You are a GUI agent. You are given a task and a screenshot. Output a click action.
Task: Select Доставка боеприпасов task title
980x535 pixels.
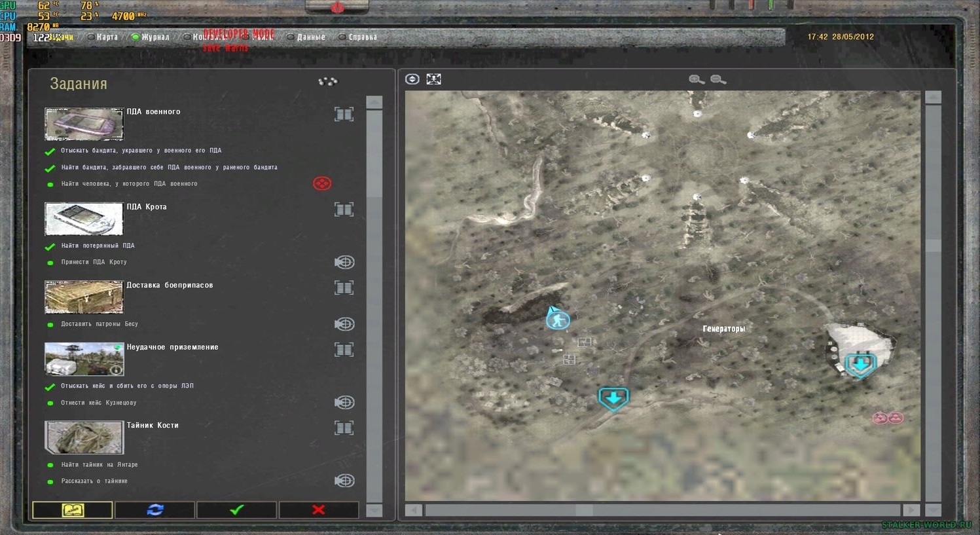click(x=170, y=286)
